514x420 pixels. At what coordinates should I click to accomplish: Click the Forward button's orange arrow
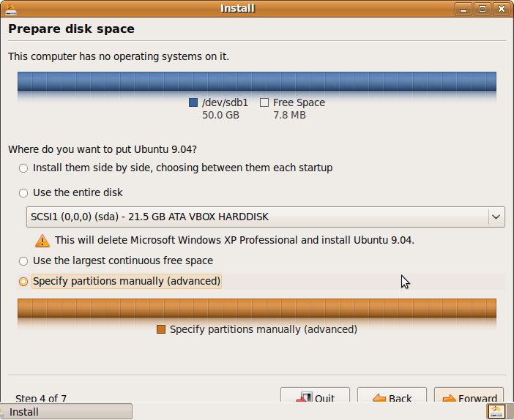(449, 398)
